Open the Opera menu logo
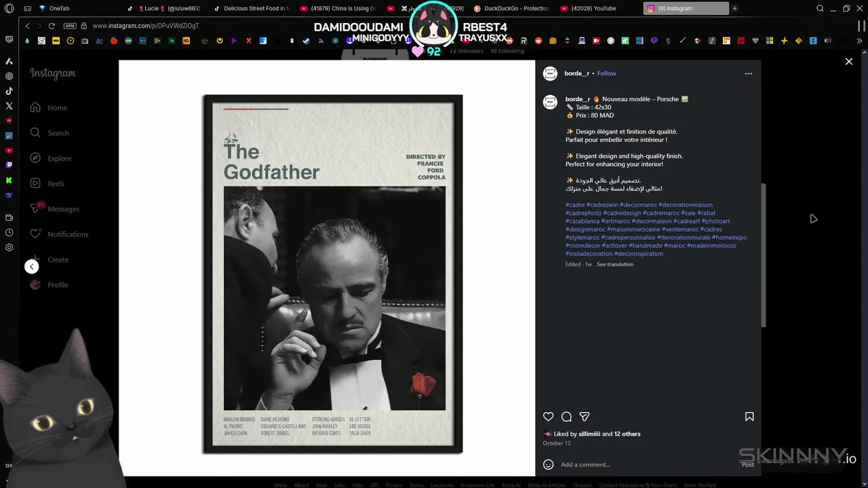 pos(9,8)
